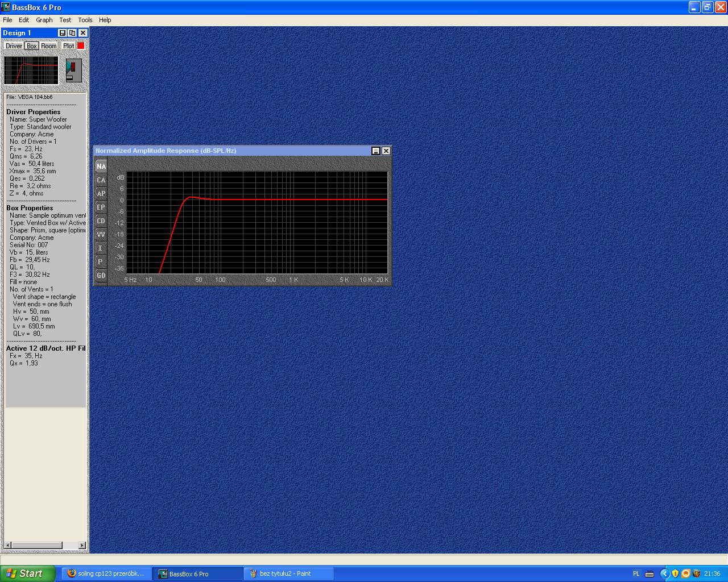Open the Edit menu
The image size is (728, 582).
coord(24,20)
